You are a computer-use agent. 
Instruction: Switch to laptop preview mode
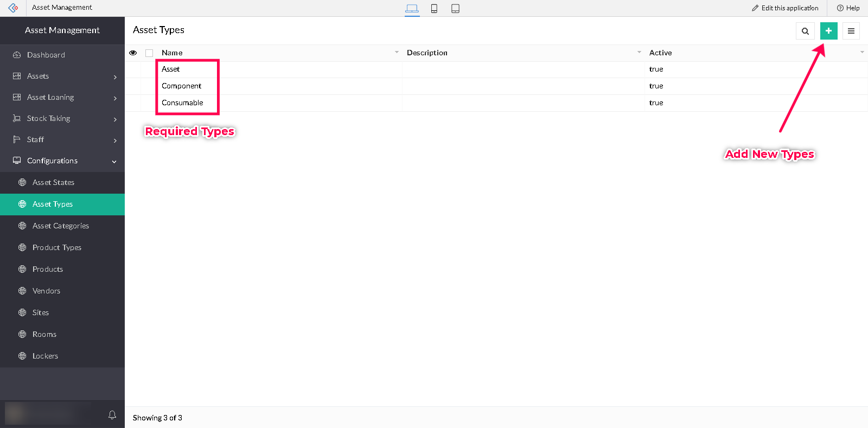pyautogui.click(x=412, y=8)
